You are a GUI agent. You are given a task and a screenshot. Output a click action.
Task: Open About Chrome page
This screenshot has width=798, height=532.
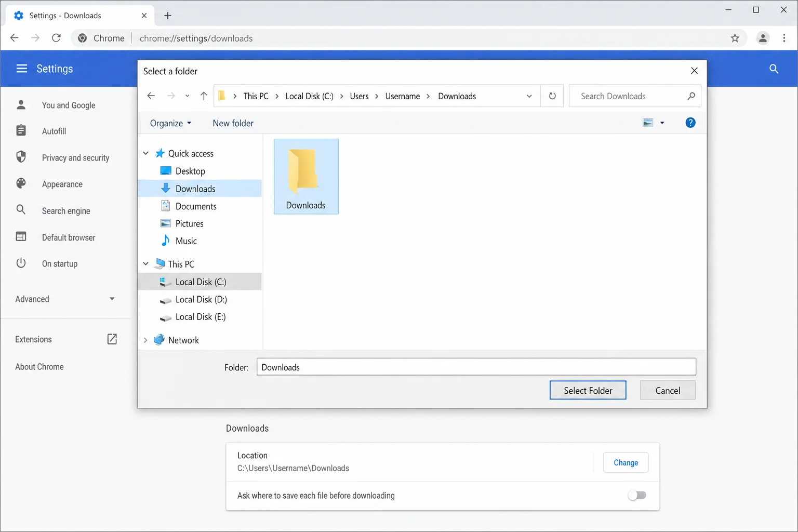[39, 367]
